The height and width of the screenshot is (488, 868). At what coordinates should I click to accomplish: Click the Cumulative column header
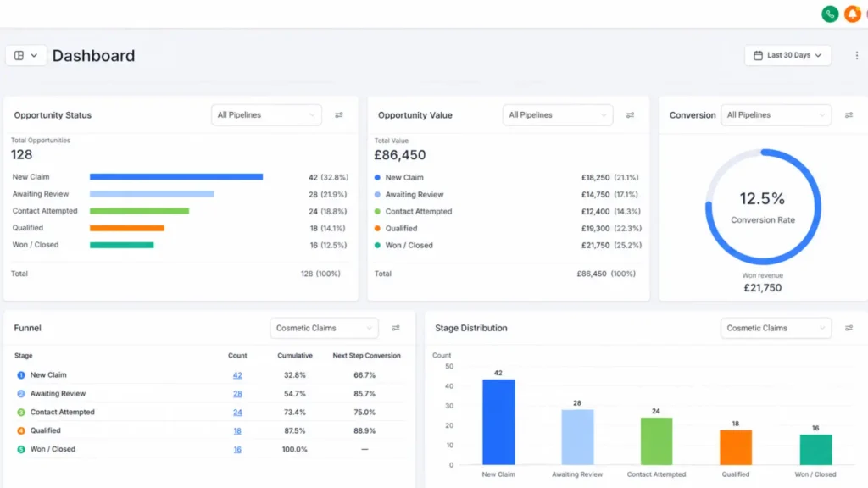click(x=294, y=356)
